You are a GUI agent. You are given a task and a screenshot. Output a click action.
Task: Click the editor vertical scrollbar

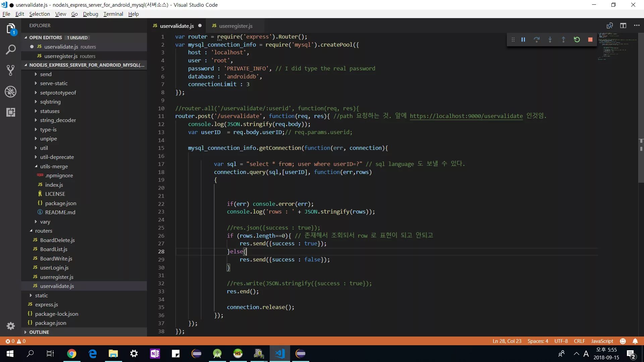click(641, 101)
